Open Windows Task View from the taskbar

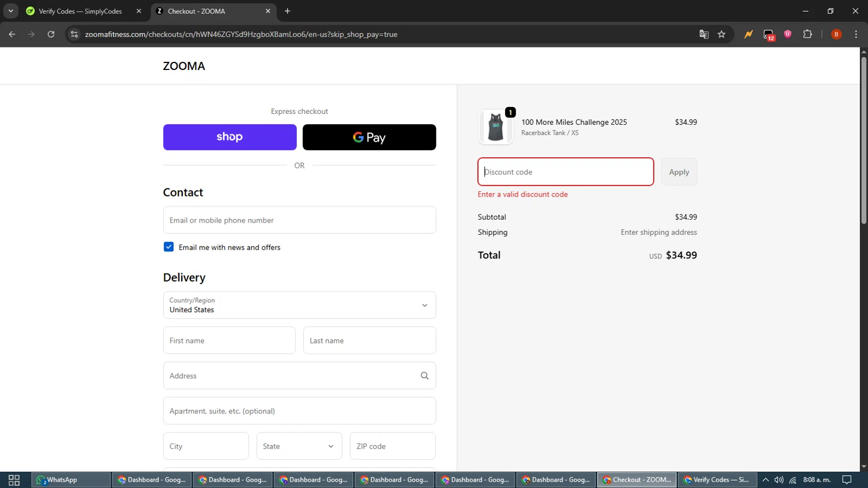(x=14, y=480)
